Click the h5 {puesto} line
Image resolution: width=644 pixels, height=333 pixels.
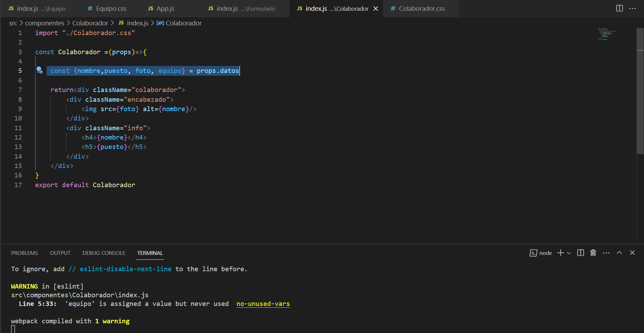pyautogui.click(x=114, y=147)
